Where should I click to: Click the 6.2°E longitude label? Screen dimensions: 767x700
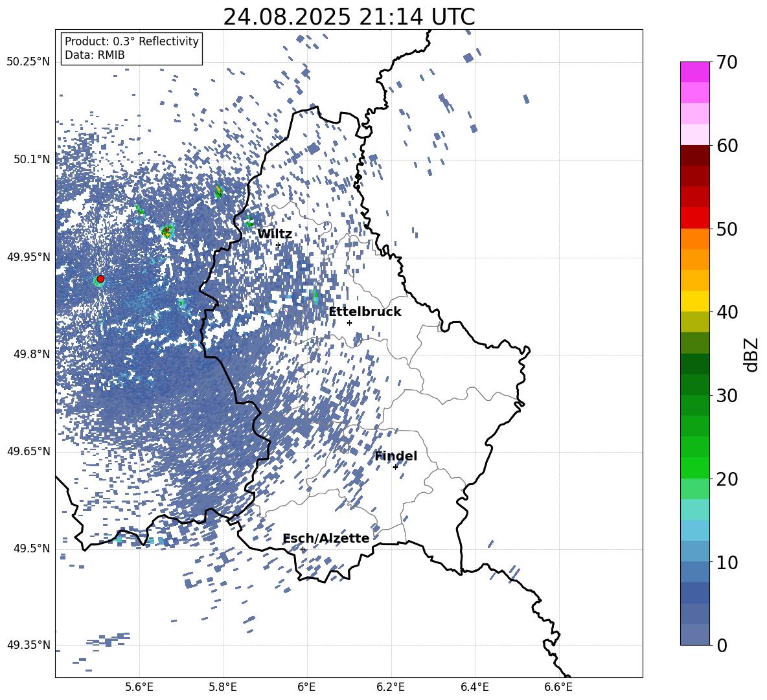(391, 687)
